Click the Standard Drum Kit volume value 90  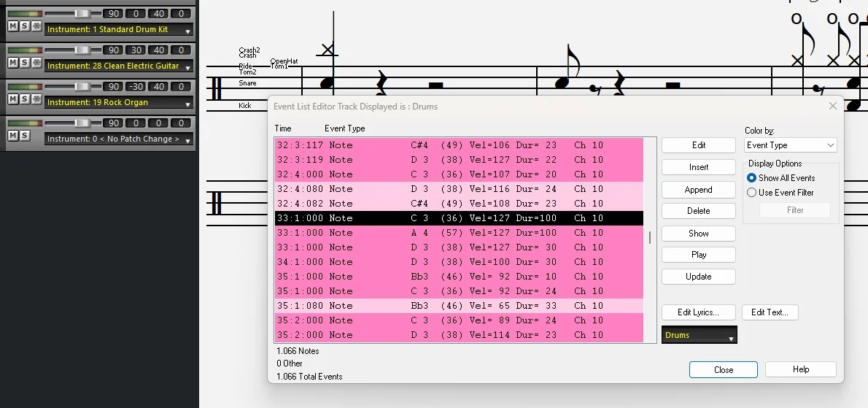click(x=113, y=13)
